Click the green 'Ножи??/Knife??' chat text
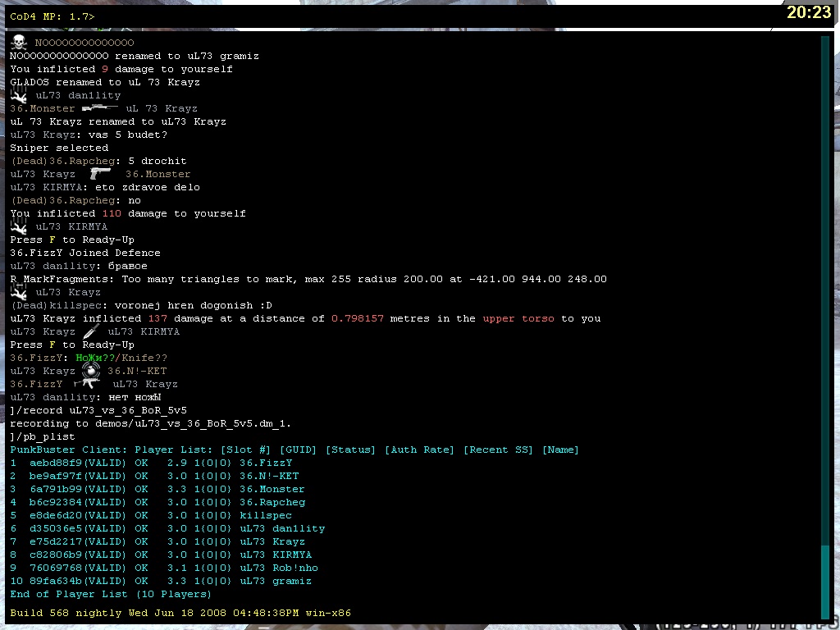Screen dimensions: 840x630 click(122, 358)
